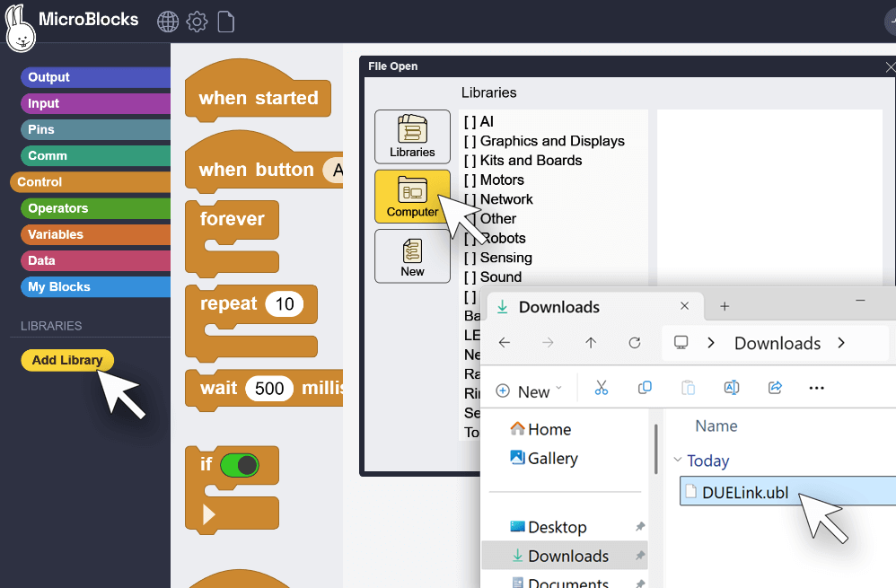Click New button in File Open dialog

click(x=413, y=256)
